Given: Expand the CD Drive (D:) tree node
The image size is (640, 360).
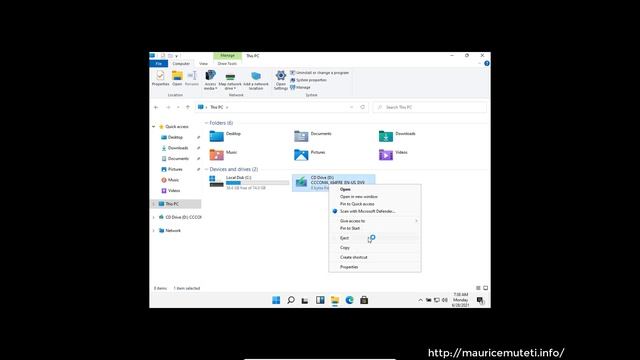Looking at the screenshot, I should [x=154, y=217].
